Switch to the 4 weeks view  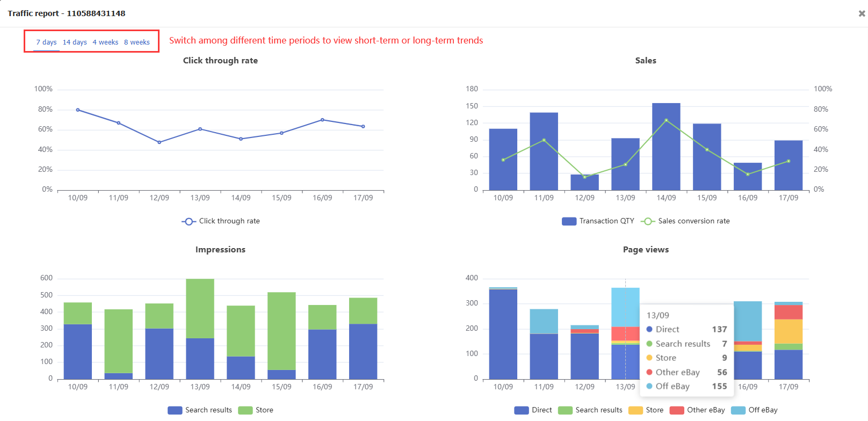click(105, 42)
